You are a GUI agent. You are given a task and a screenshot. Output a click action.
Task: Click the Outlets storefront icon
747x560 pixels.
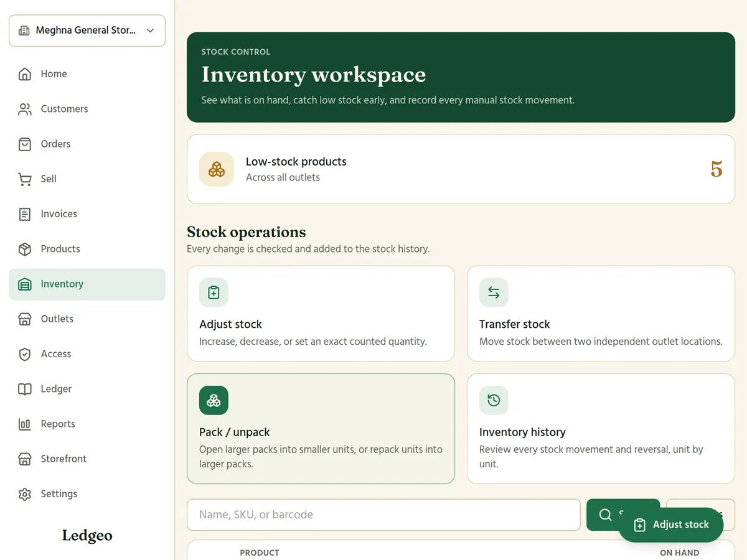(x=25, y=319)
